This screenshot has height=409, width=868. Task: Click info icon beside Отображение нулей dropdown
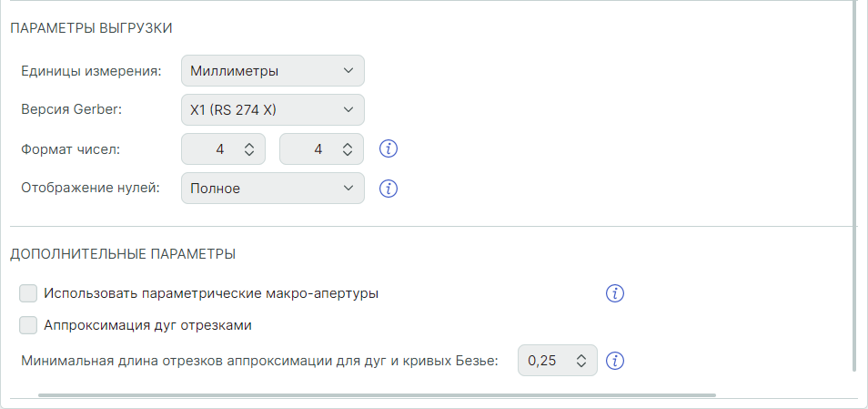tap(389, 189)
